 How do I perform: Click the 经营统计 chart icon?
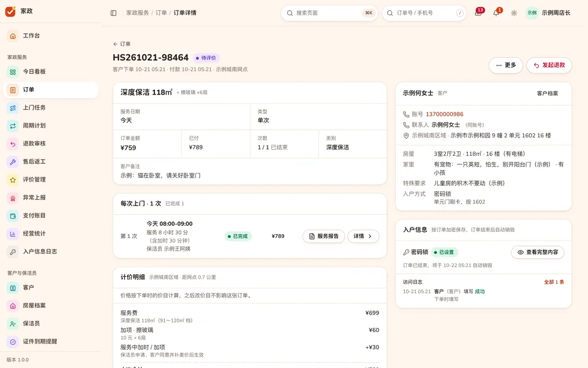13,234
